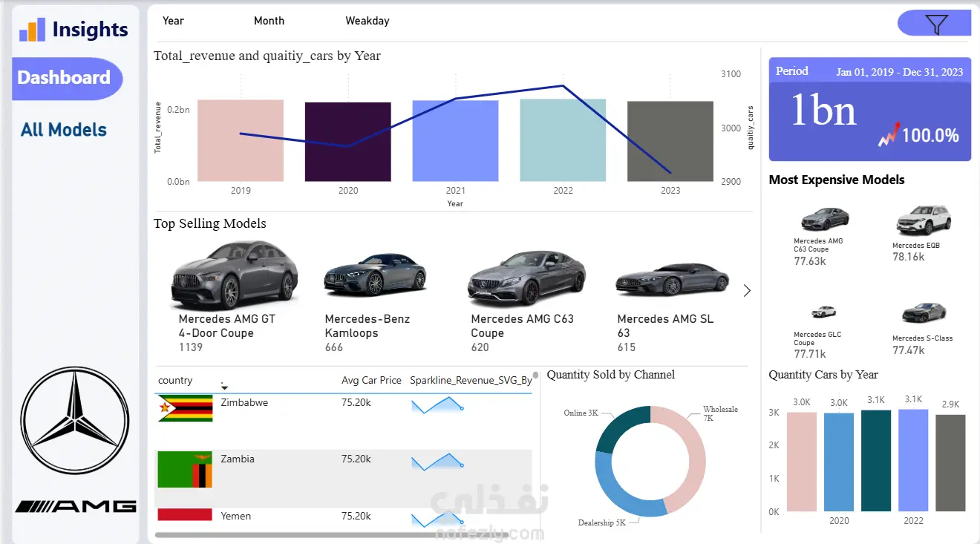Open the All Models page

(x=64, y=130)
